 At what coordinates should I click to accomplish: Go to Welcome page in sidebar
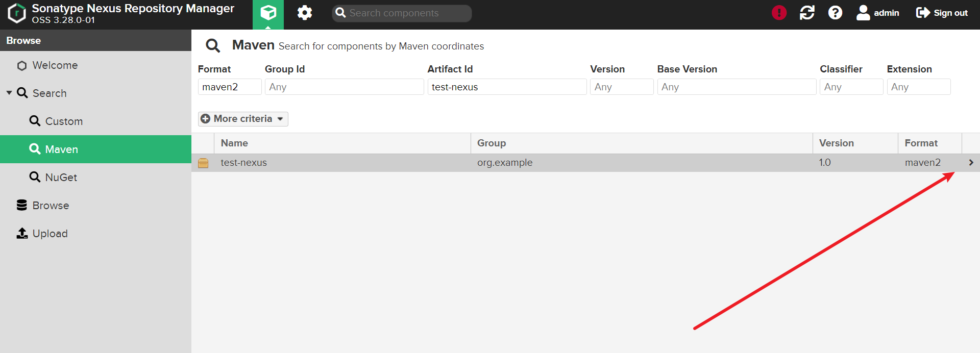point(55,65)
